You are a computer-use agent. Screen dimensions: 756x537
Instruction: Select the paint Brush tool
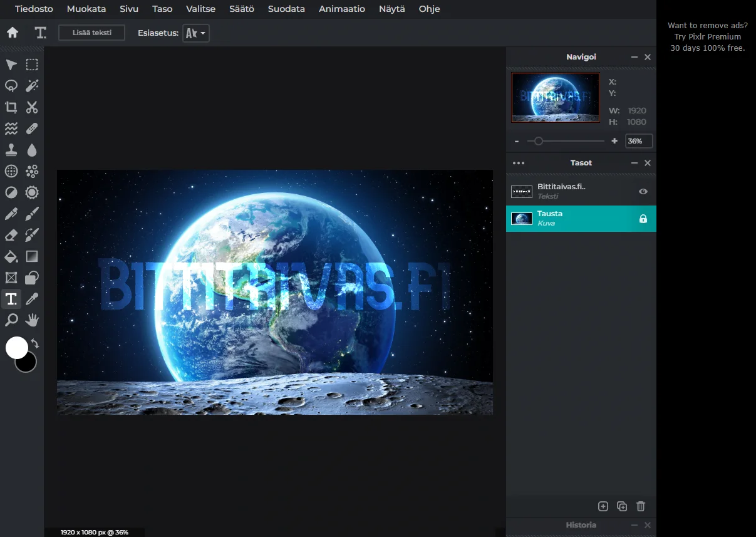(32, 214)
